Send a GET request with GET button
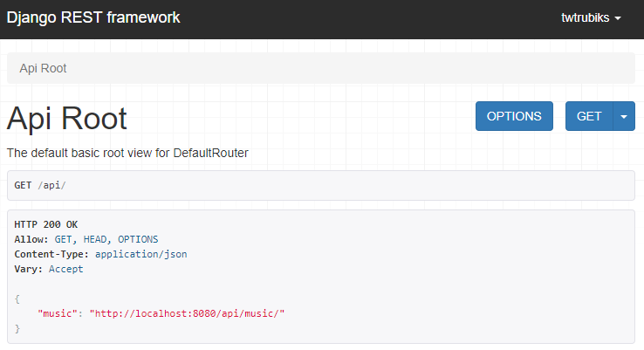The height and width of the screenshot is (350, 644). pyautogui.click(x=589, y=116)
